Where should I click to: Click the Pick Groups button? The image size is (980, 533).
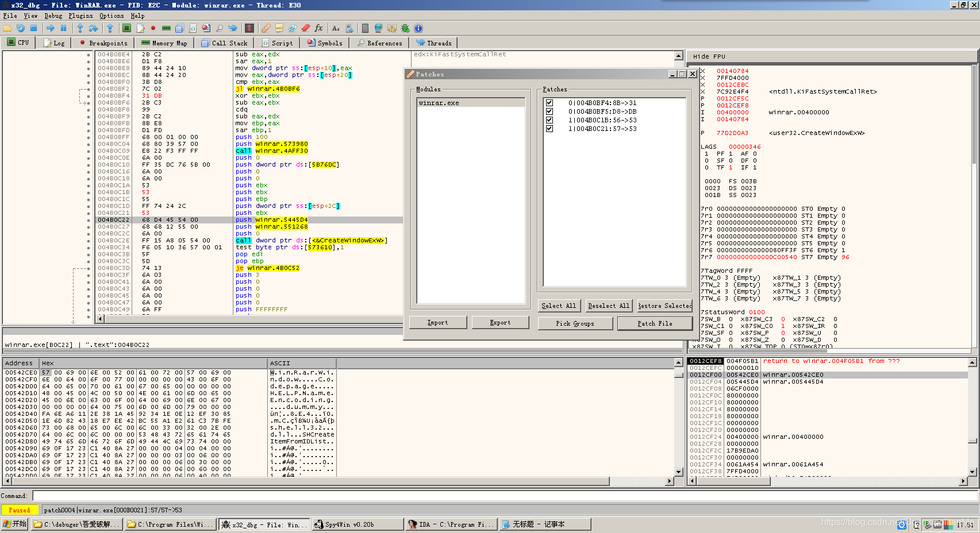[575, 324]
